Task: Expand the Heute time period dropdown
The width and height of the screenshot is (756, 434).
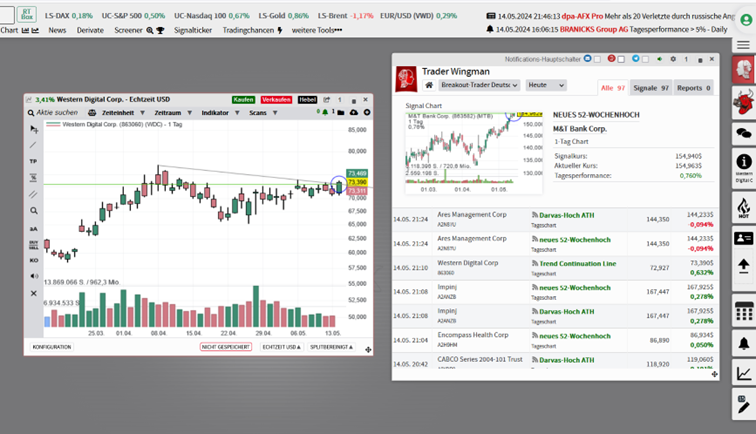Action: [x=546, y=86]
